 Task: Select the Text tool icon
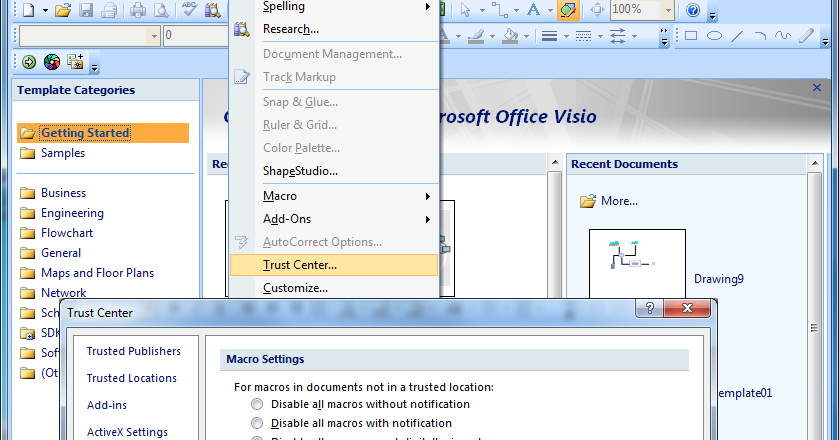[533, 10]
